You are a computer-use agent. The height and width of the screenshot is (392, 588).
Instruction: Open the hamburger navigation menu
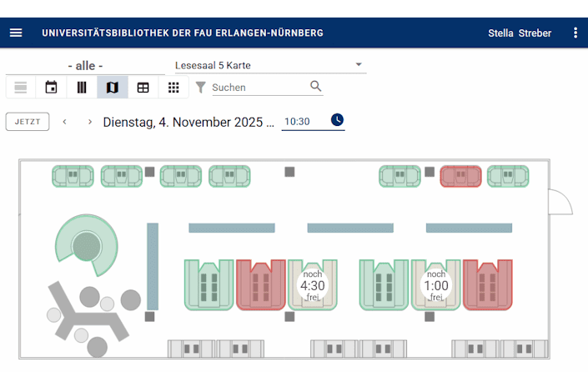click(x=16, y=33)
